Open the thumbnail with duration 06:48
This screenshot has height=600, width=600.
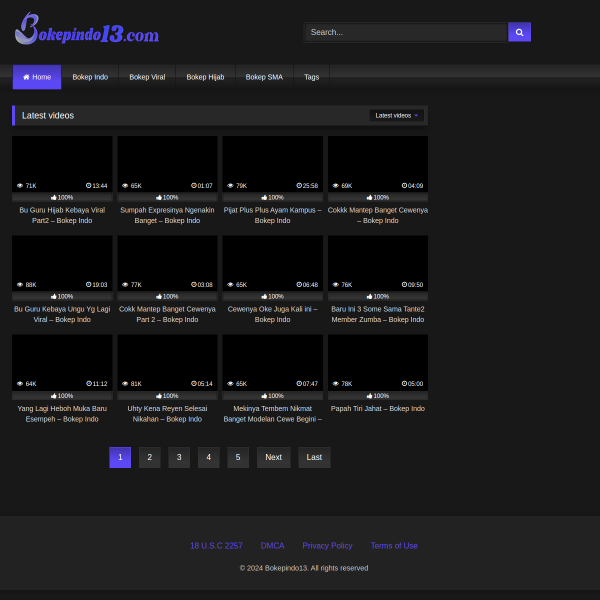pos(272,263)
